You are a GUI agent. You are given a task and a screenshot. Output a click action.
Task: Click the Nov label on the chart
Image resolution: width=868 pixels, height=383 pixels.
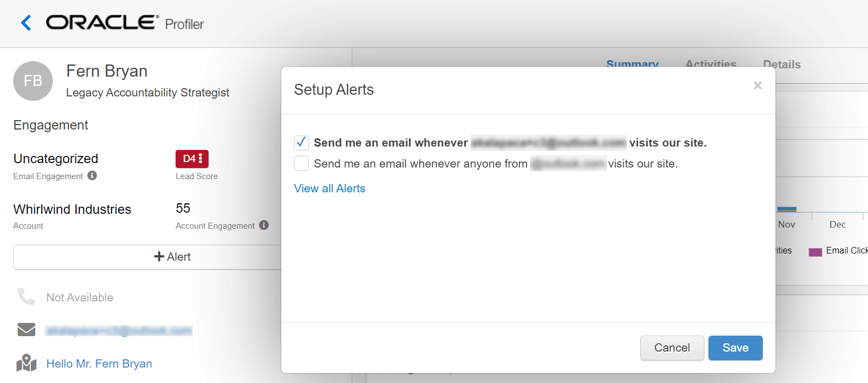[787, 224]
